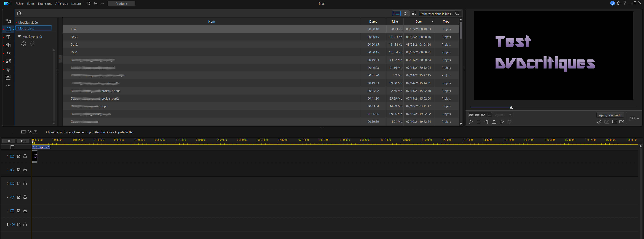The width and height of the screenshot is (644, 239).
Task: Open the Media Room icon
Action: coord(8,21)
